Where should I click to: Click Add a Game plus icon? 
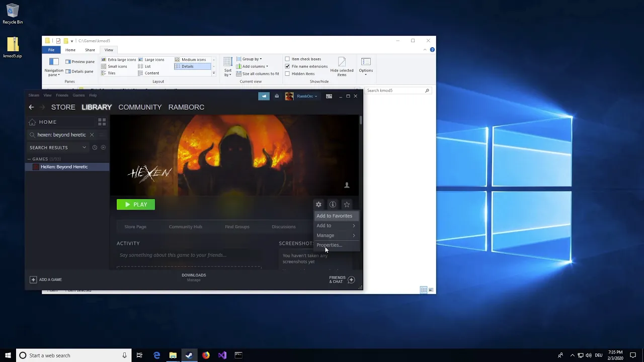coord(33,280)
